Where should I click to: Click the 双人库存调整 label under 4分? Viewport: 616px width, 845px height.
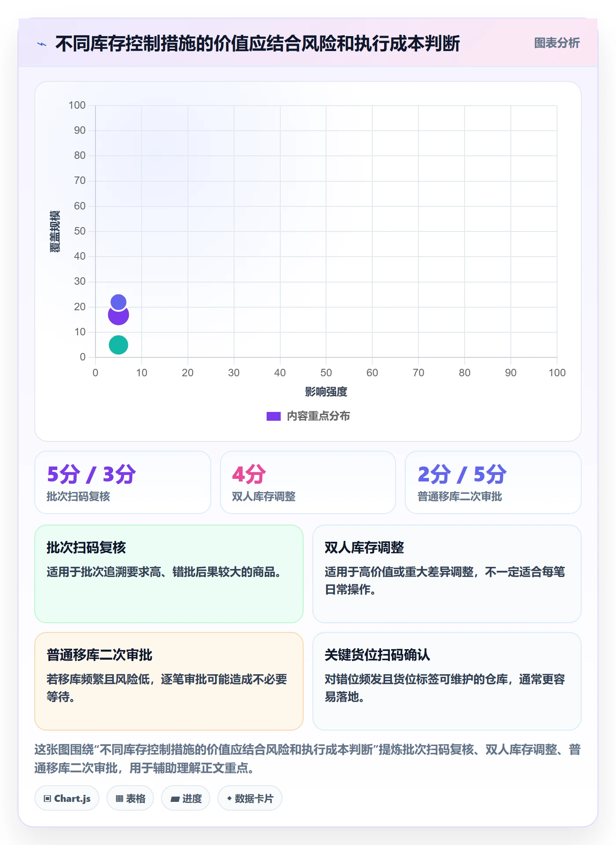264,496
